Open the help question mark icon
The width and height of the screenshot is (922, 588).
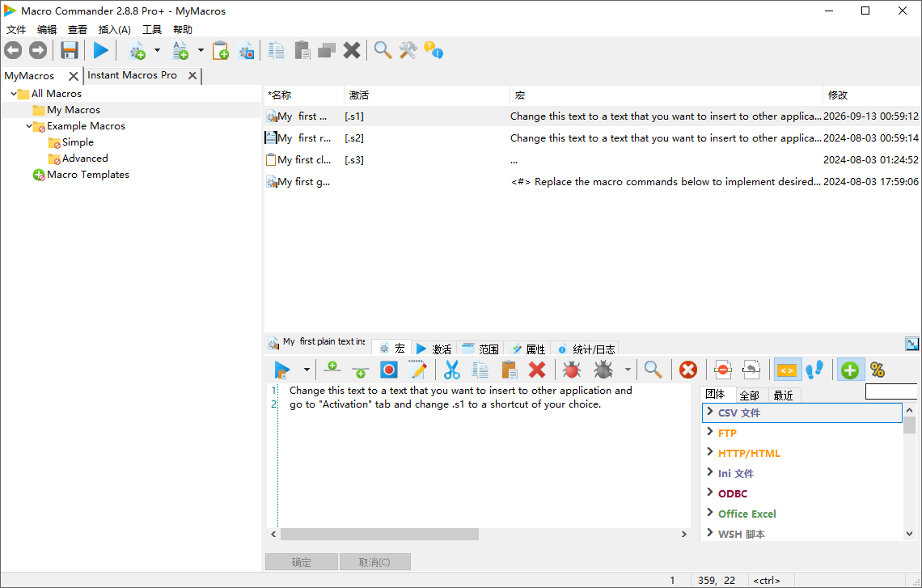[434, 51]
